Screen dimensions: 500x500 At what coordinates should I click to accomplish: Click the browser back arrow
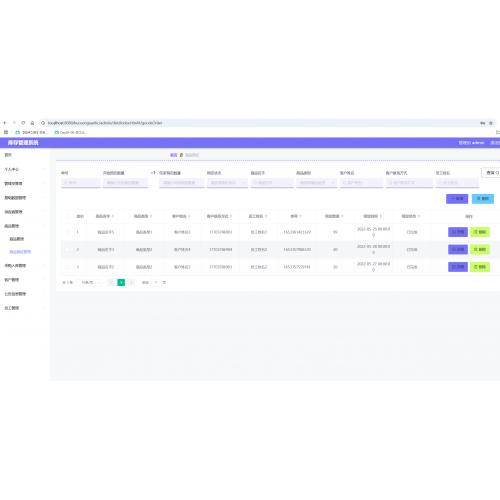pyautogui.click(x=5, y=123)
